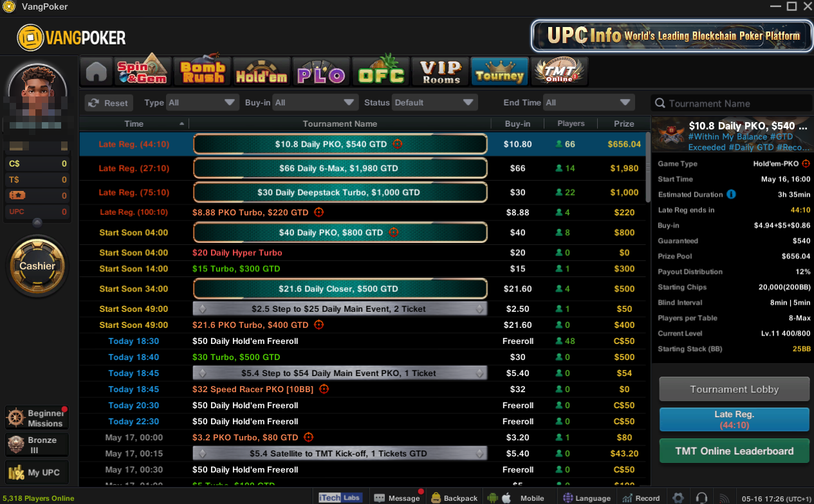Open the VIP Rooms tab

pos(441,71)
